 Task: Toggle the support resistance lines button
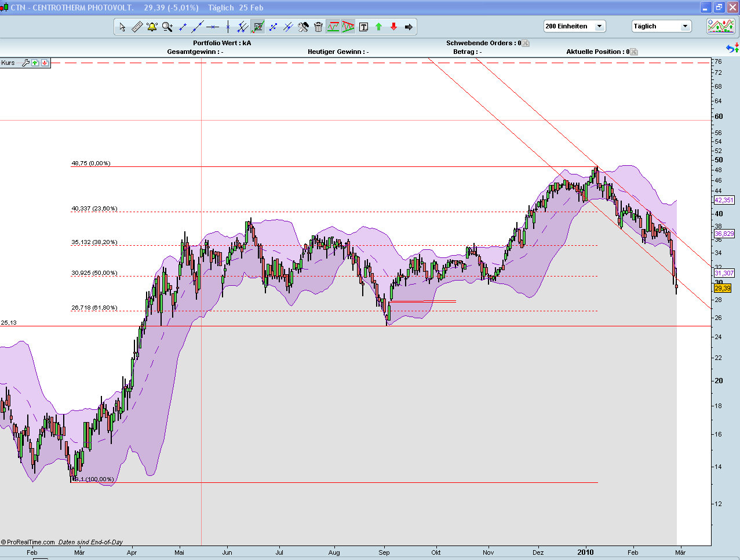pos(333,27)
